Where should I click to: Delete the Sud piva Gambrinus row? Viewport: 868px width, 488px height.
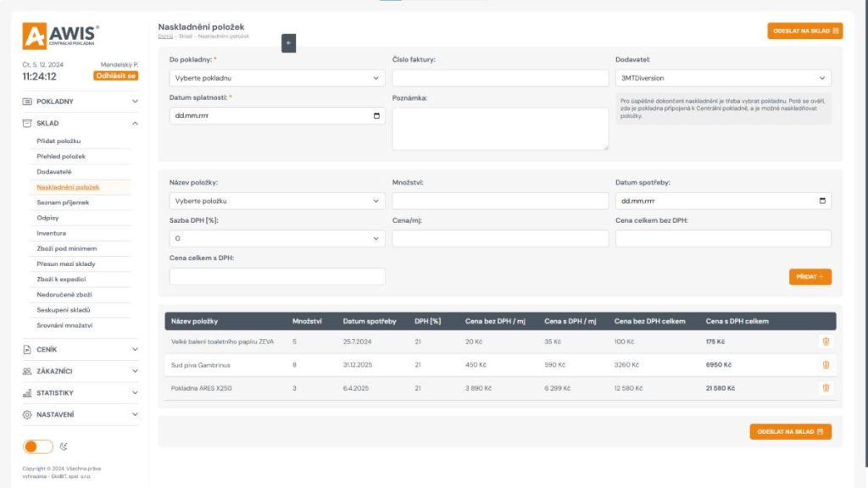826,365
